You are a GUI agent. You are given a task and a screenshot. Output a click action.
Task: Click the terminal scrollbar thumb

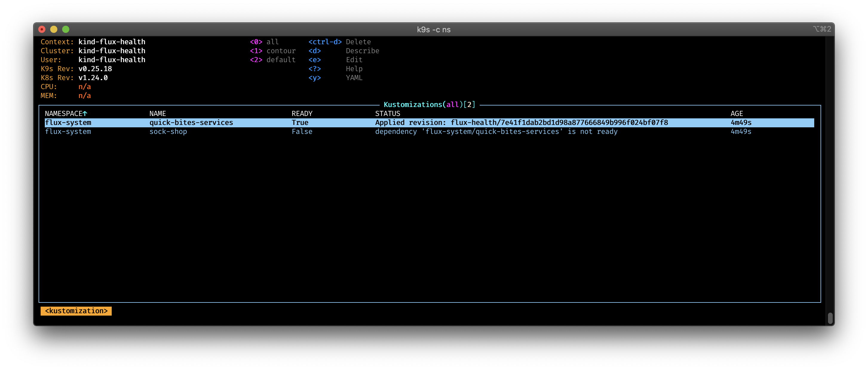[x=830, y=318]
